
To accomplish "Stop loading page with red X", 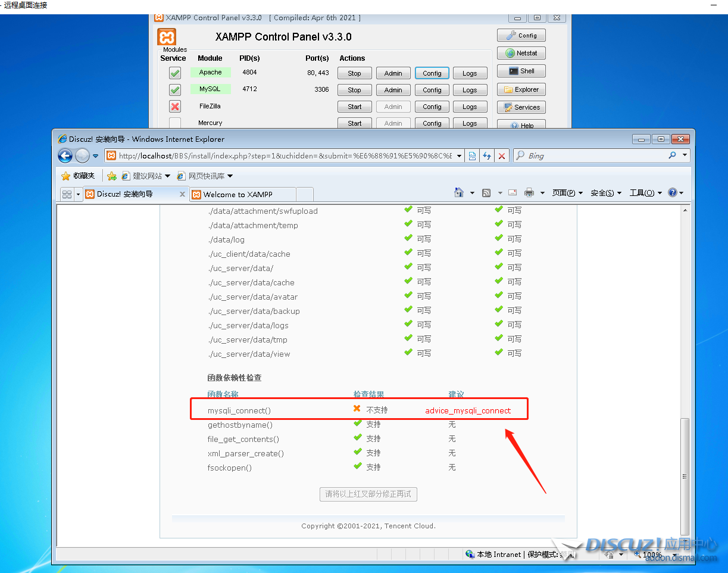I will [x=502, y=156].
